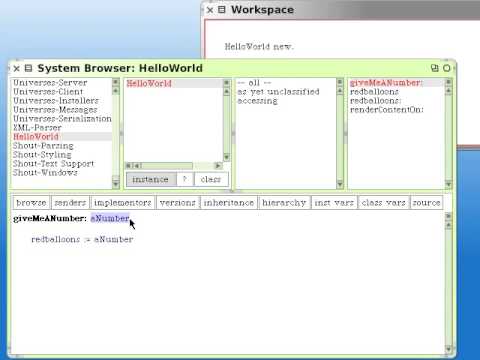Select HelloWorld category in package list

click(x=62, y=137)
